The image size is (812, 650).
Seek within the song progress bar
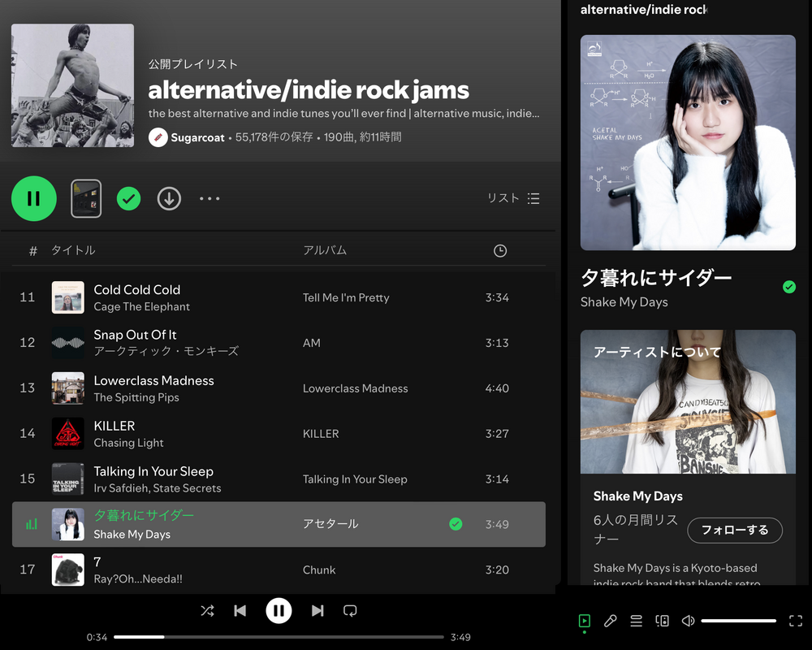click(279, 637)
